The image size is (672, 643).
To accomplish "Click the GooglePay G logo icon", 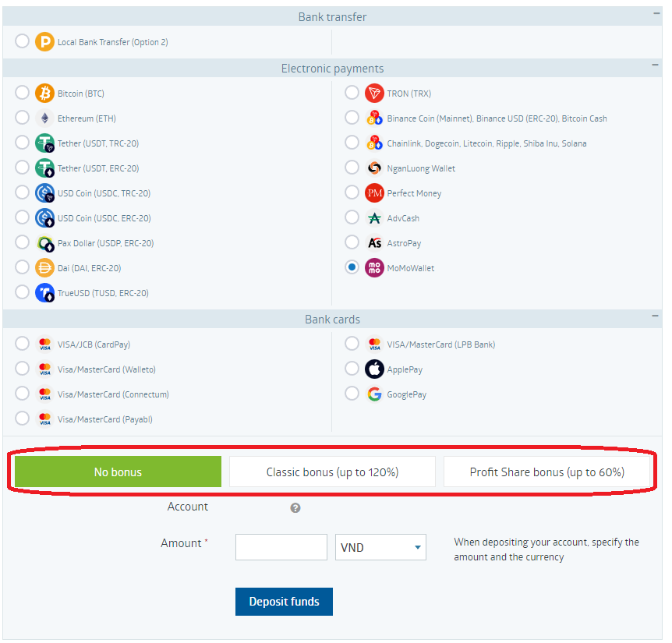I will pyautogui.click(x=374, y=394).
